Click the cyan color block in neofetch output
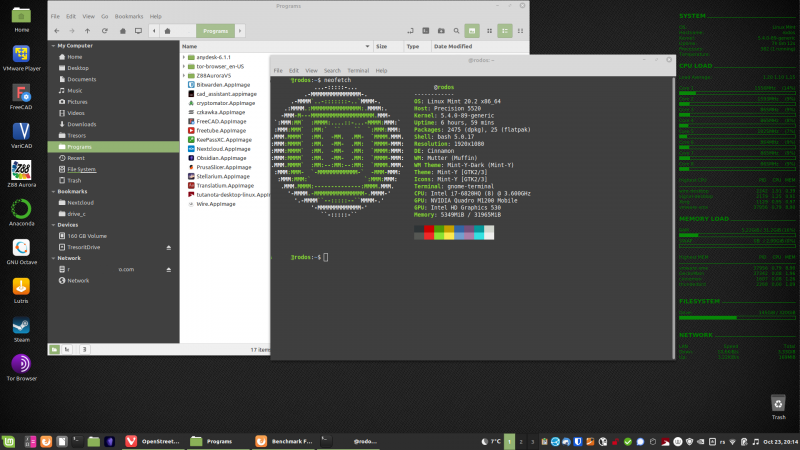The image size is (800, 450). point(479,233)
